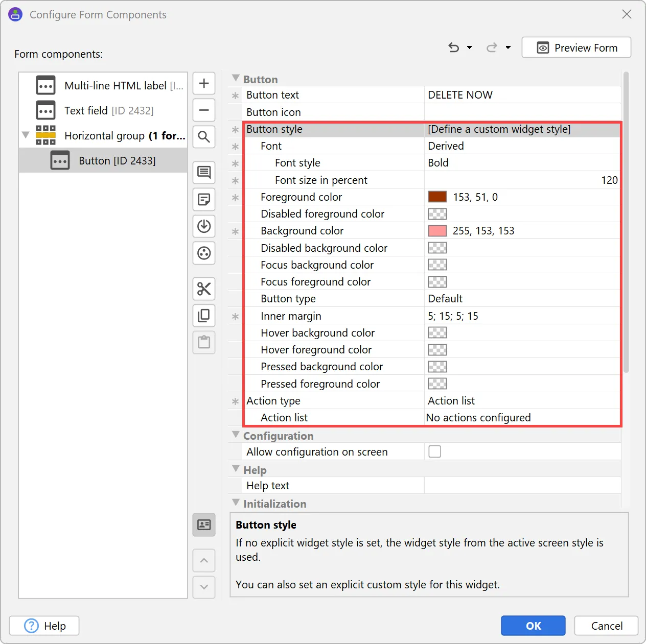Collapse the Configuration section
This screenshot has height=644, width=646.
(x=236, y=434)
